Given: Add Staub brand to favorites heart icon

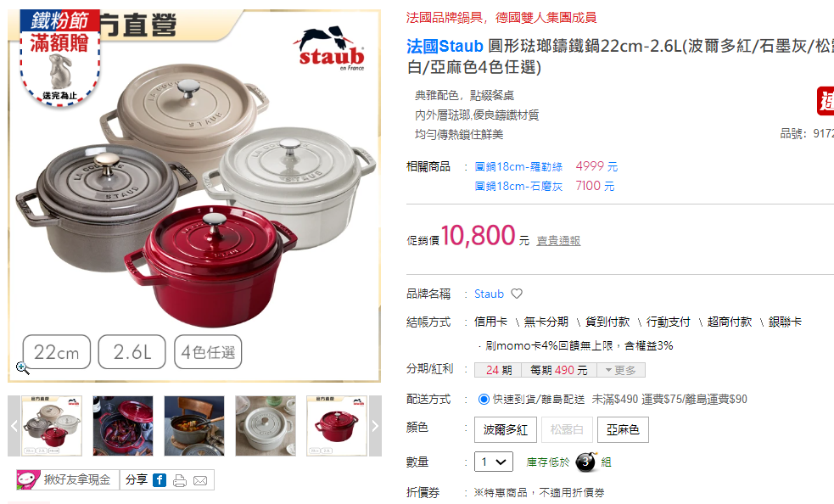Looking at the screenshot, I should point(517,294).
